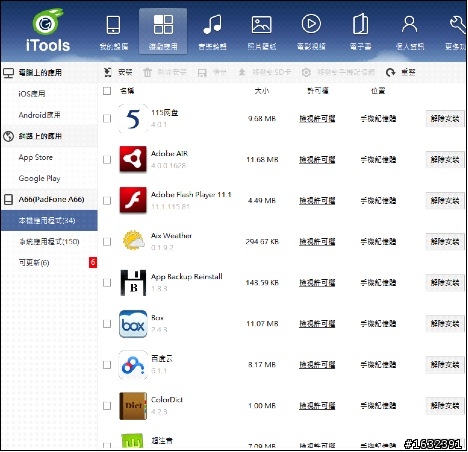
Task: Open App Store in the sidebar
Action: [x=36, y=157]
